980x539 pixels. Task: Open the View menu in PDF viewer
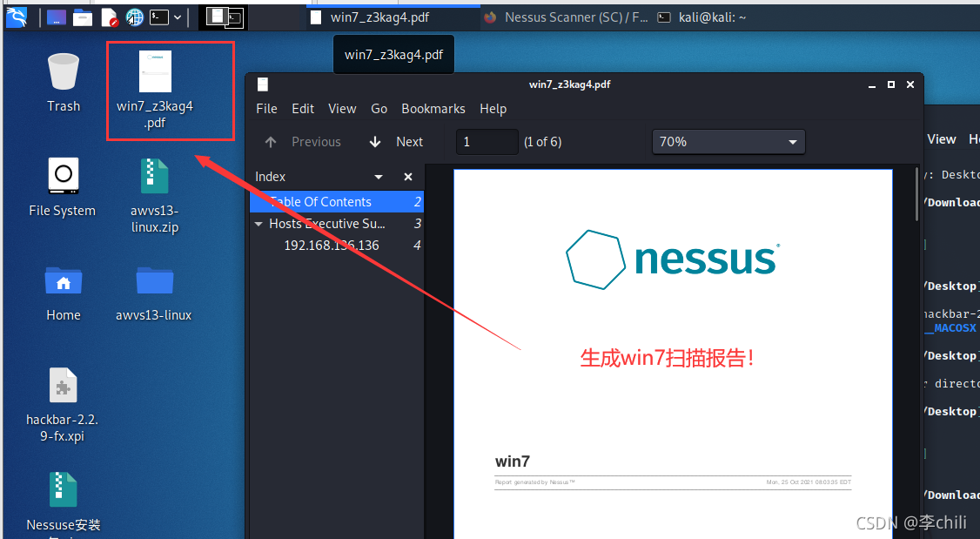[342, 109]
